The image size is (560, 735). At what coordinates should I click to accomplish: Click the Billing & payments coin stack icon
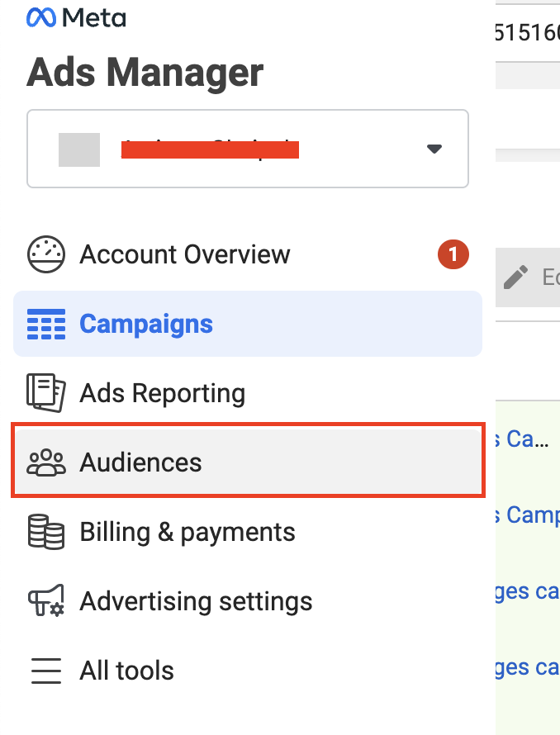[46, 532]
